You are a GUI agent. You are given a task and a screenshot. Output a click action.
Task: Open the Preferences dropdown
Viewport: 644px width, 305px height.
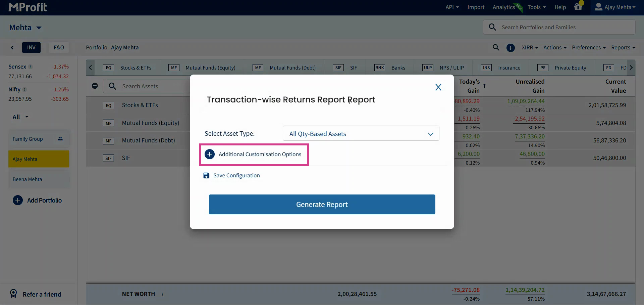click(589, 47)
